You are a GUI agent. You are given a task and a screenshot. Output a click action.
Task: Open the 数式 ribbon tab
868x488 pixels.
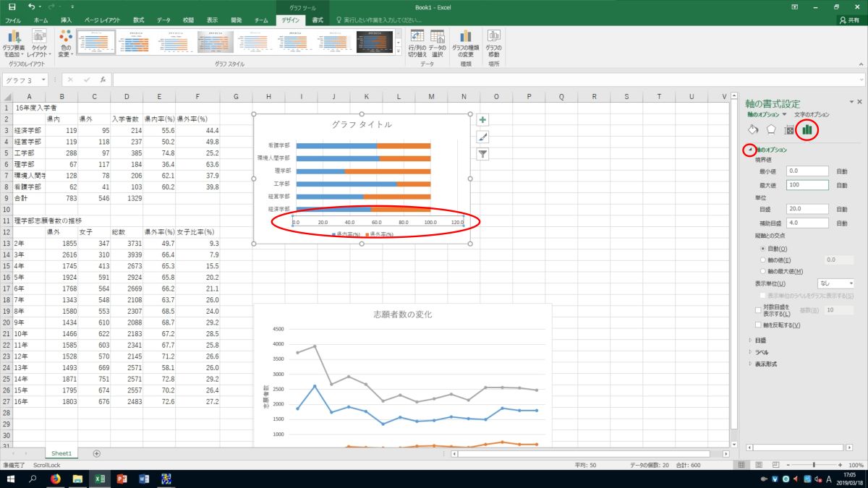[x=138, y=21]
